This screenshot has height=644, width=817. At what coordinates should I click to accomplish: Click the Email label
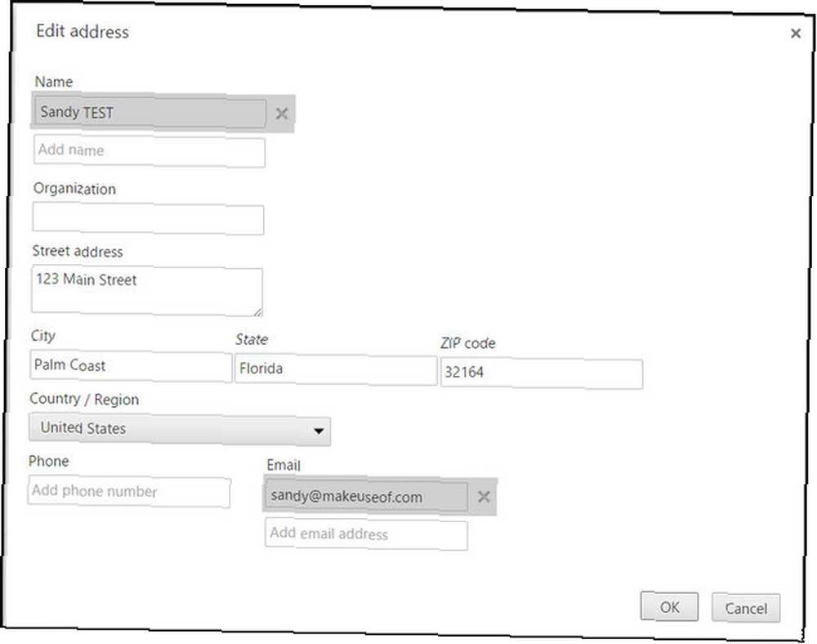click(283, 465)
